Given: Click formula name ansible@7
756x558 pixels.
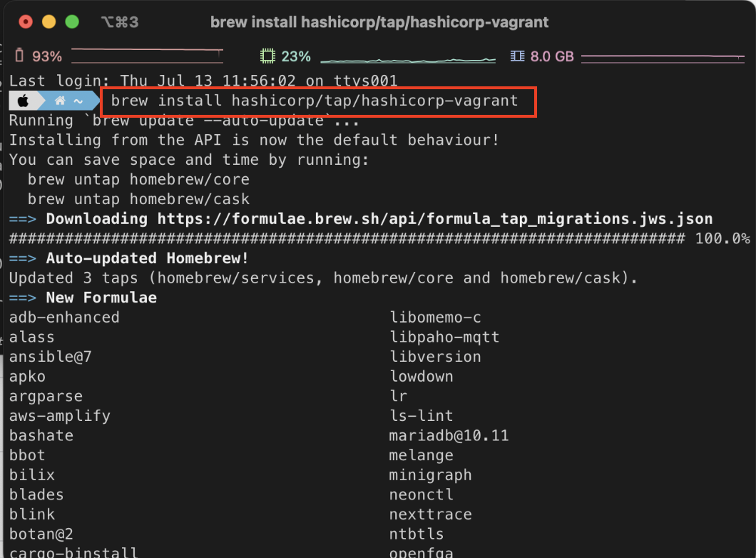Looking at the screenshot, I should click(x=50, y=357).
